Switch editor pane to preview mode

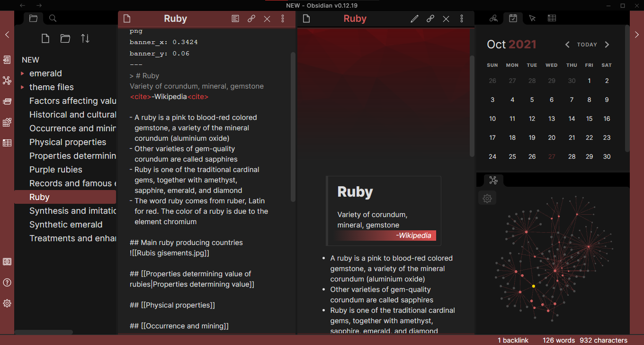[235, 19]
